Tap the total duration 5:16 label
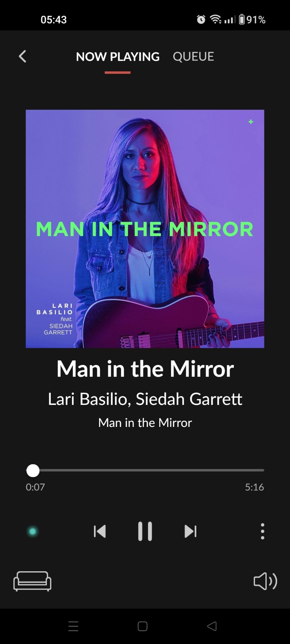 [254, 487]
